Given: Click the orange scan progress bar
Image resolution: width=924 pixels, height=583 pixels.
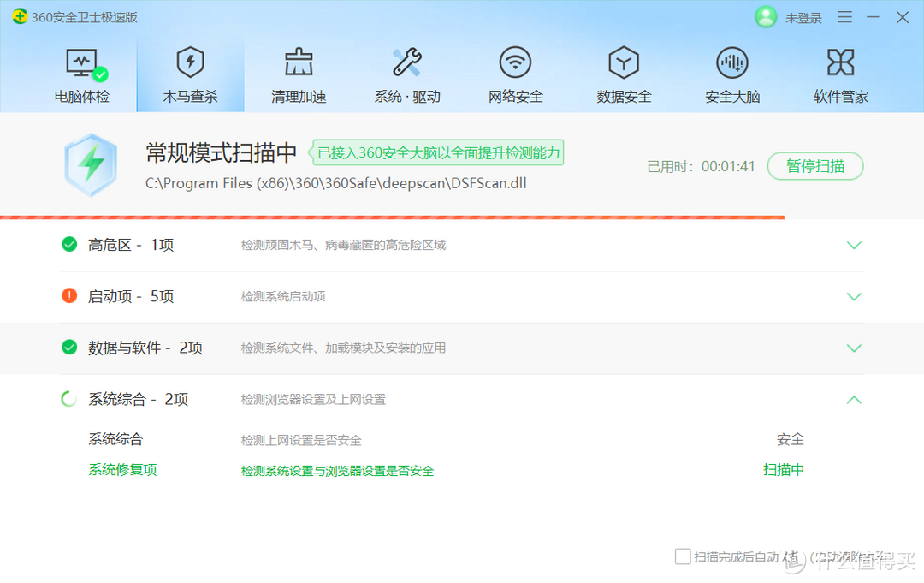Looking at the screenshot, I should 393,217.
